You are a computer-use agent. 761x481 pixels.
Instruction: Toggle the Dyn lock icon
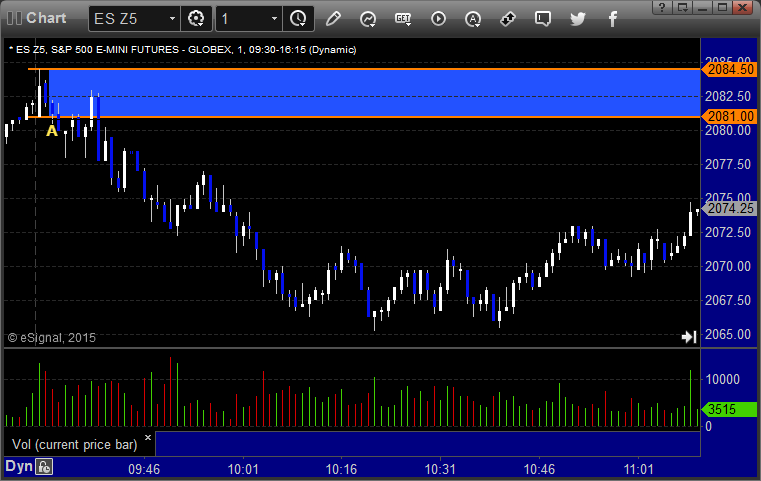point(44,467)
